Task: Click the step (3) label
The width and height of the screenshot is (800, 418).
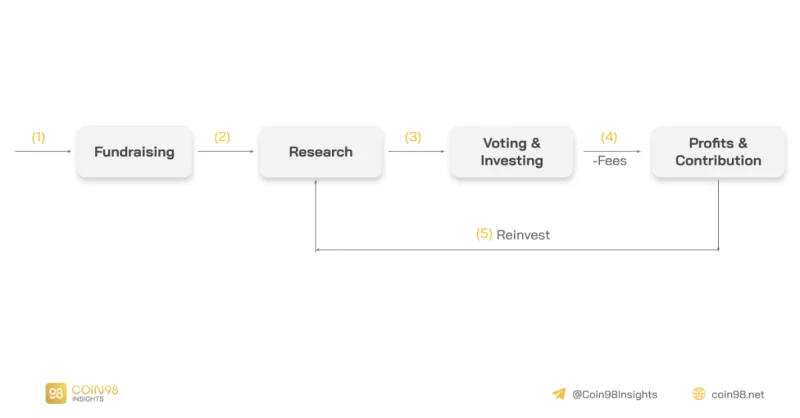Action: pos(413,137)
